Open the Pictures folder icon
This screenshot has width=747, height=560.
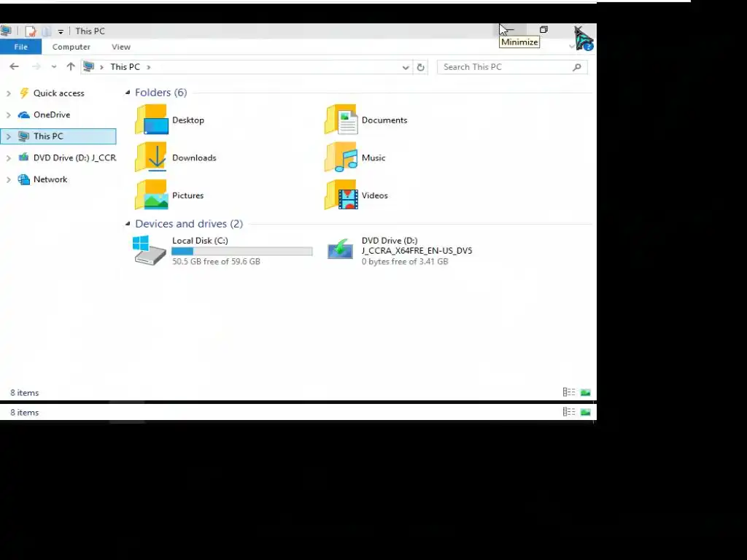pos(152,195)
